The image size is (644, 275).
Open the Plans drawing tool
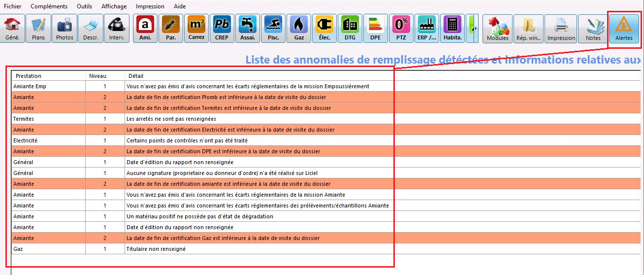point(38,28)
